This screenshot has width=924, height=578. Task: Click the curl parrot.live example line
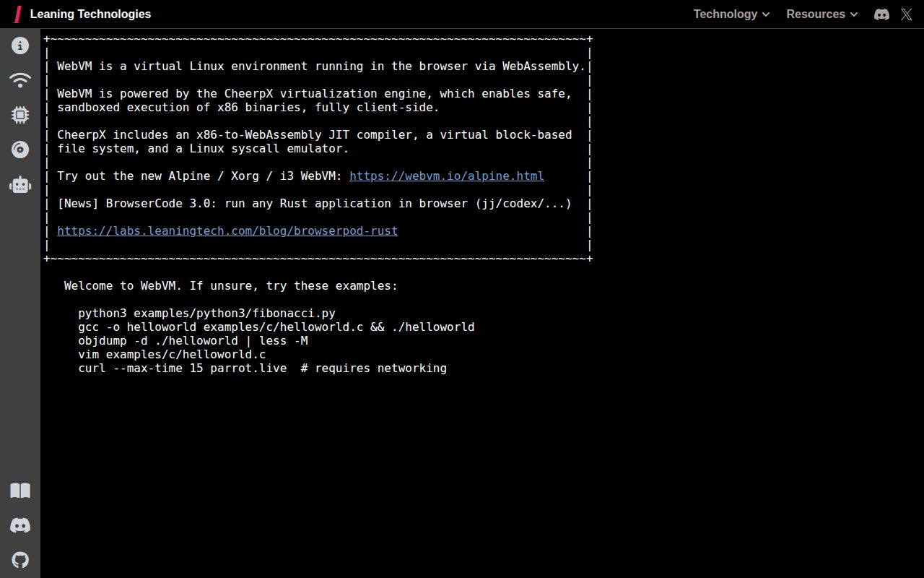[x=262, y=368]
